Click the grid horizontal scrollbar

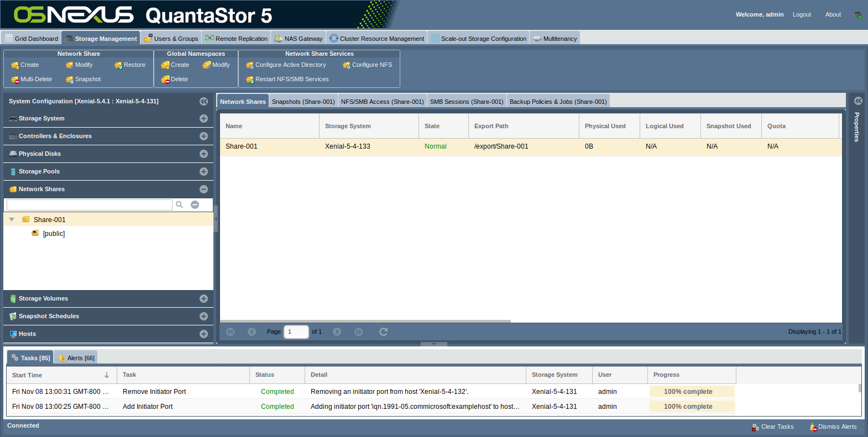point(365,321)
